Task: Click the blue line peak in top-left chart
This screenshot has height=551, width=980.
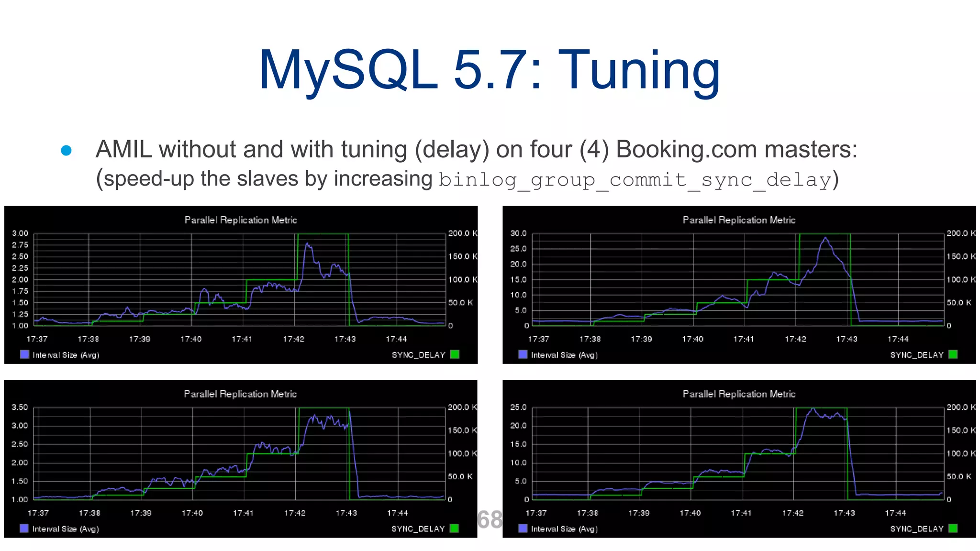Action: click(307, 244)
